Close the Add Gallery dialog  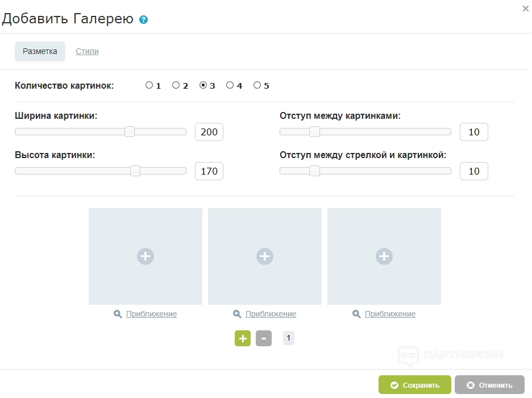[x=525, y=9]
